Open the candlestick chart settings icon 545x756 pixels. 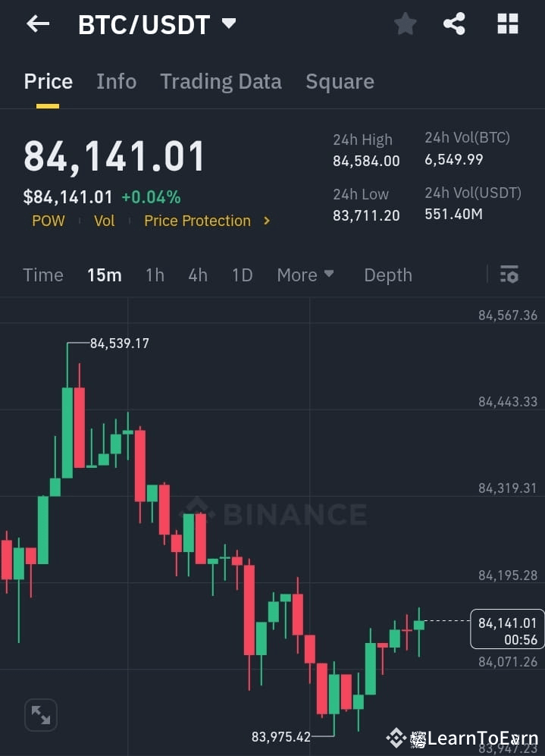pyautogui.click(x=507, y=274)
